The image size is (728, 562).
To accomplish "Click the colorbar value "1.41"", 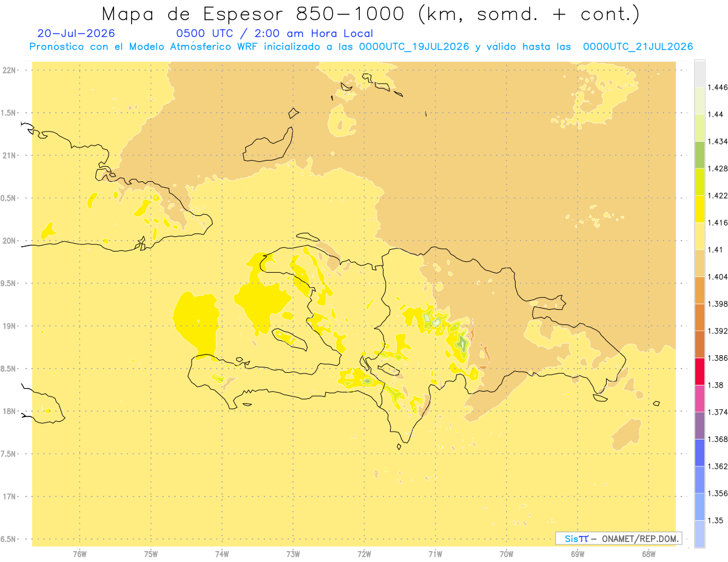I will pyautogui.click(x=715, y=250).
